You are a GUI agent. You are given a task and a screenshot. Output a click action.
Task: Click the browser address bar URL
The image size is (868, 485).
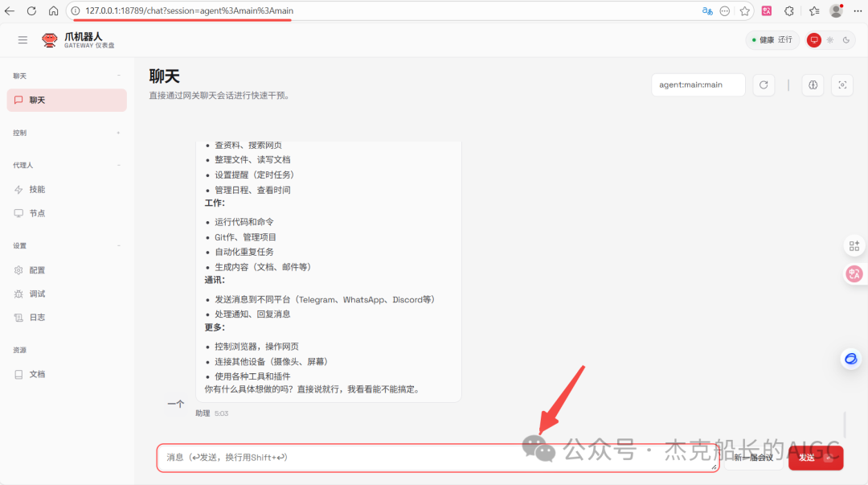(190, 10)
